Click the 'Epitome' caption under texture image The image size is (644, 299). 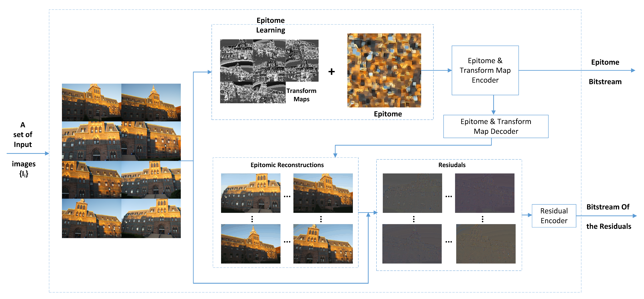click(x=388, y=114)
